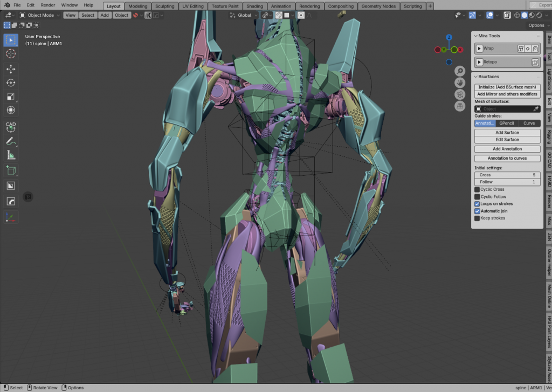Open the Render menu
The height and width of the screenshot is (392, 552).
point(48,5)
